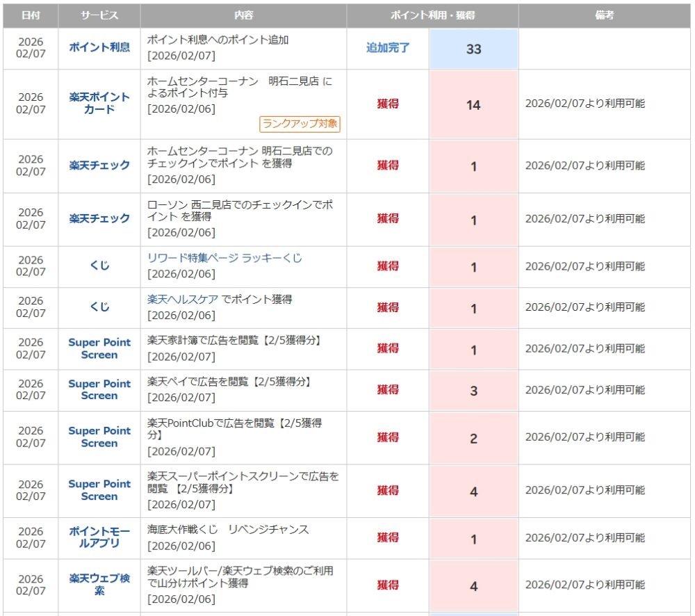Image resolution: width=695 pixels, height=616 pixels.
Task: Open 楽天チェック link in the ホームセンターコーナン row
Action: click(x=99, y=165)
